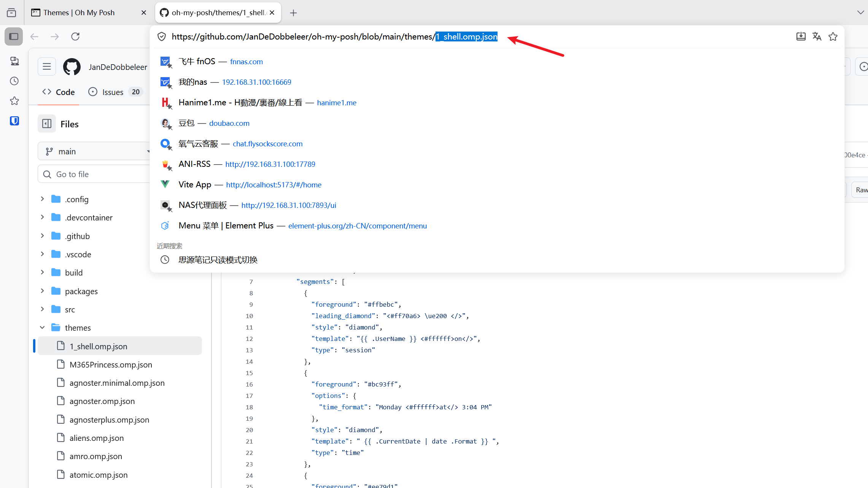Select the 飞牛 fnOS suggestion
This screenshot has height=488, width=868.
(497, 62)
